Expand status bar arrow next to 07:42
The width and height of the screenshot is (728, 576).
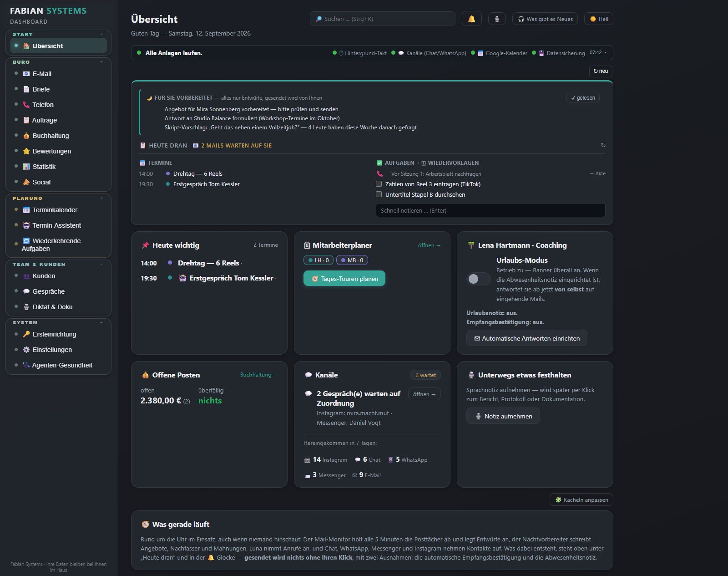pyautogui.click(x=605, y=52)
